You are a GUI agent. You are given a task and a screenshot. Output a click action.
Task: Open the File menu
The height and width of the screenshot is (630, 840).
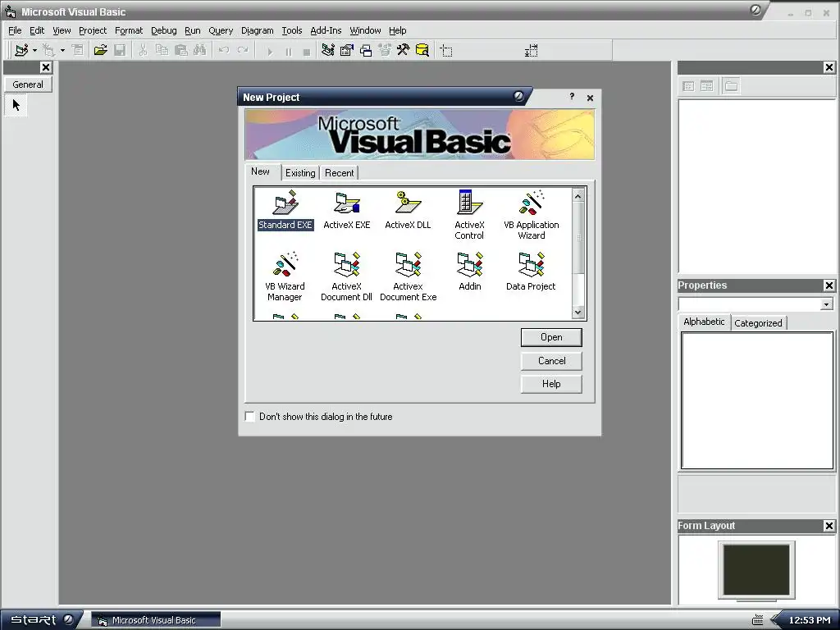pyautogui.click(x=15, y=30)
